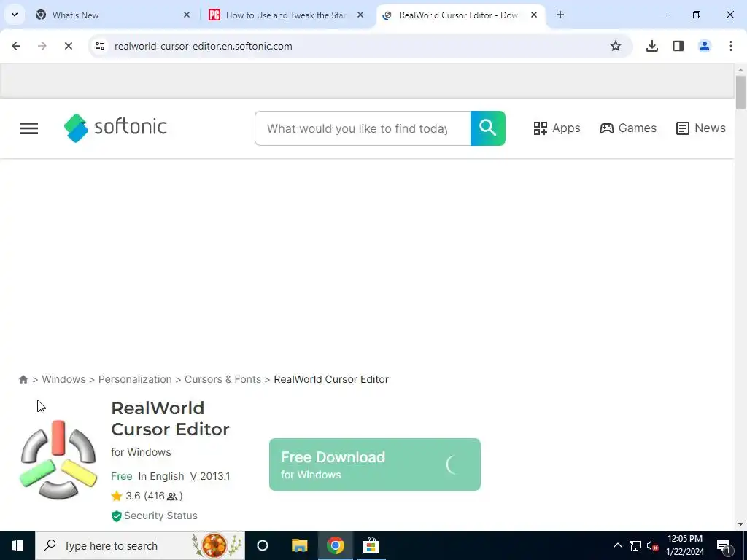Open the Chrome three-dot menu
747x560 pixels.
(x=731, y=46)
